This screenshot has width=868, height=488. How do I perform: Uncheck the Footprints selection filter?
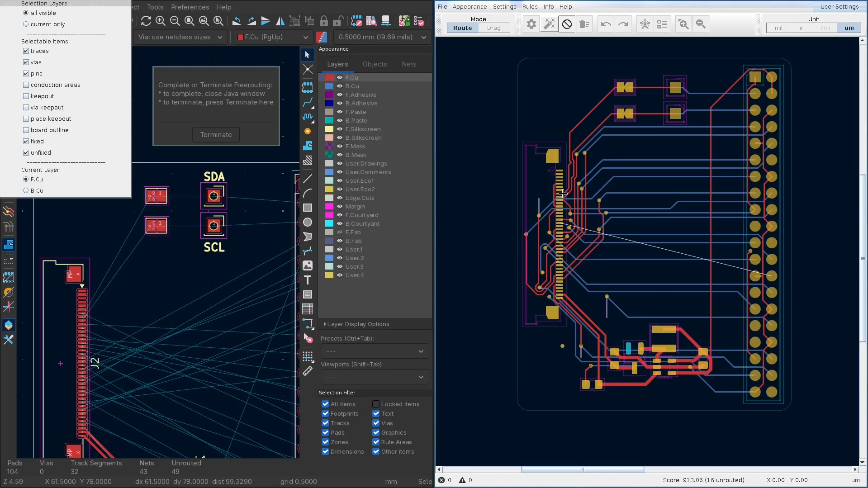pyautogui.click(x=325, y=413)
